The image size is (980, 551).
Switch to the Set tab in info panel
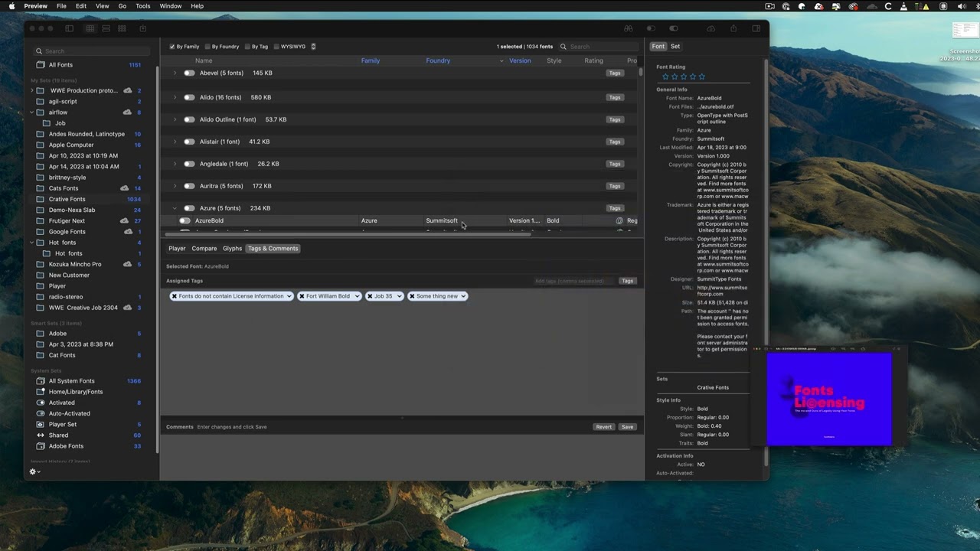click(x=675, y=47)
